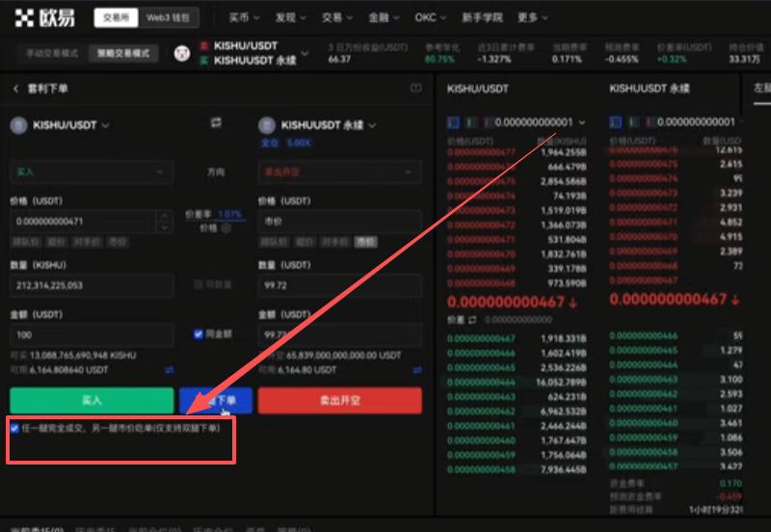Open the KISHUUSDT 永续 leg selector dropdown
The height and width of the screenshot is (532, 771).
(x=329, y=125)
